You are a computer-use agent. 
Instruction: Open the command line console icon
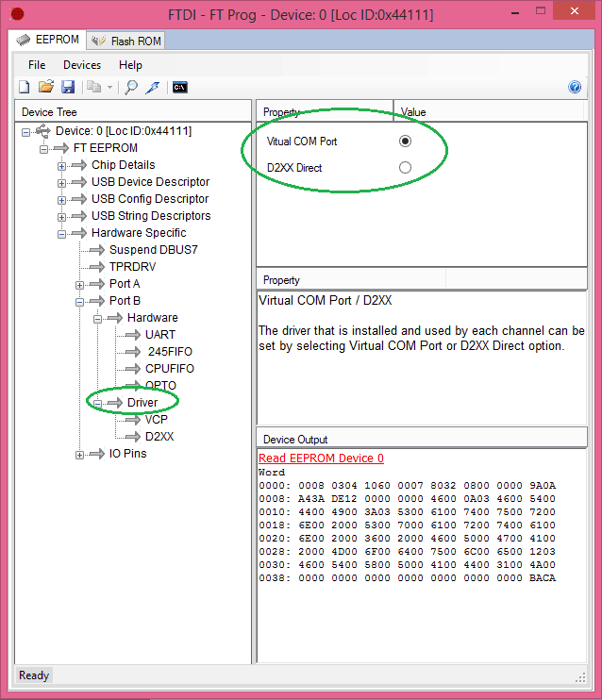[x=179, y=87]
